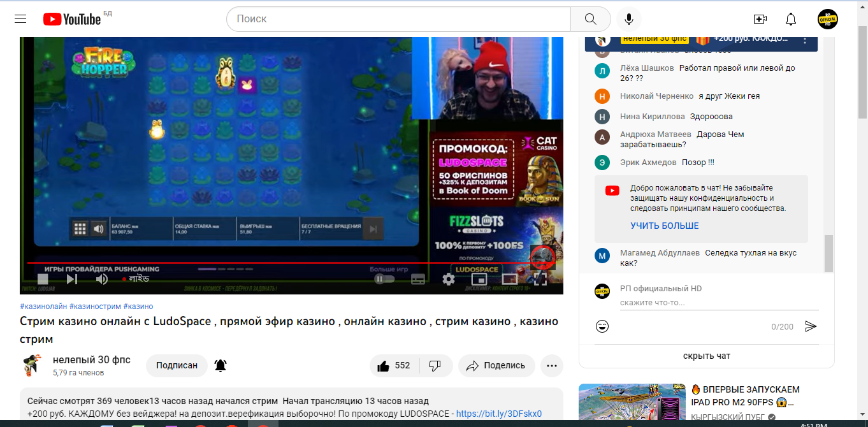
Task: Mute the YouTube player volume
Action: (x=102, y=279)
